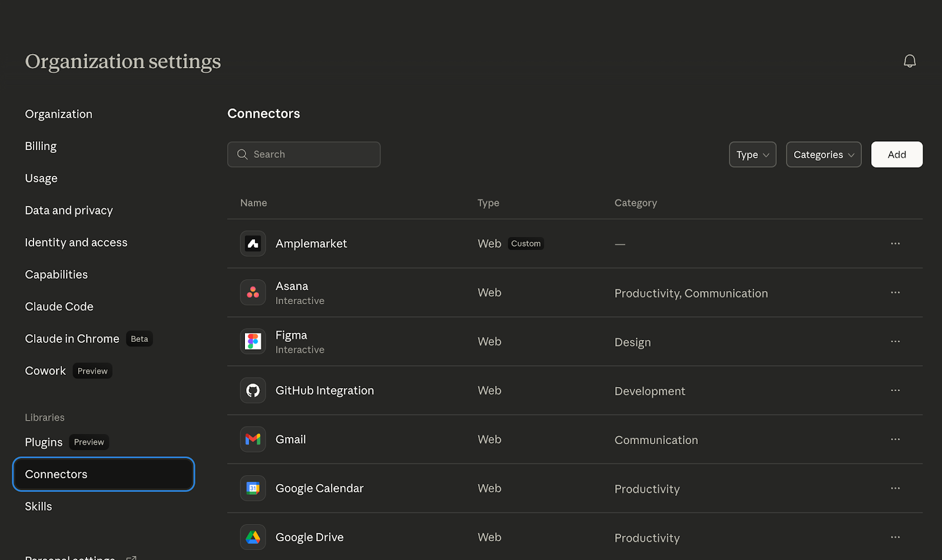Click the Gmail connector icon
Screen dimensions: 942x560
click(x=253, y=439)
